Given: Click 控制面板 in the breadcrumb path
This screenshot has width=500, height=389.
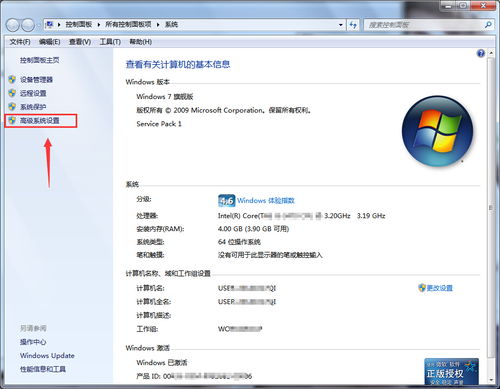Looking at the screenshot, I should (79, 24).
